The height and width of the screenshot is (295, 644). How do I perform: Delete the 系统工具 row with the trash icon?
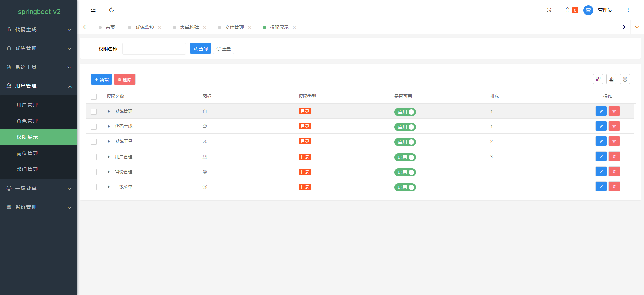click(614, 141)
